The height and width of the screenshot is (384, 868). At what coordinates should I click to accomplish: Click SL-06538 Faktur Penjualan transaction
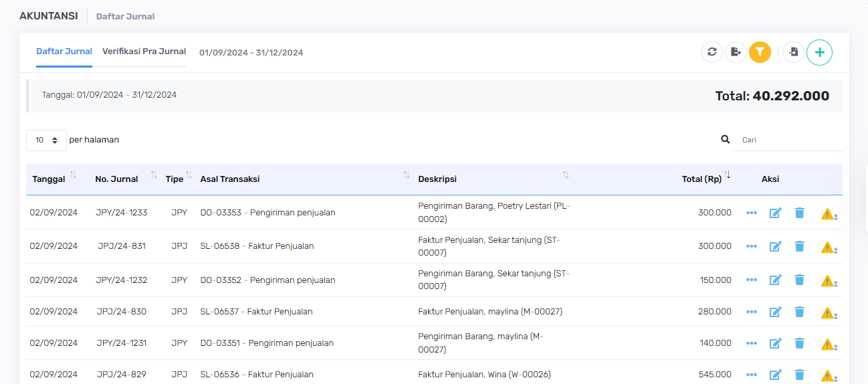[x=257, y=246]
